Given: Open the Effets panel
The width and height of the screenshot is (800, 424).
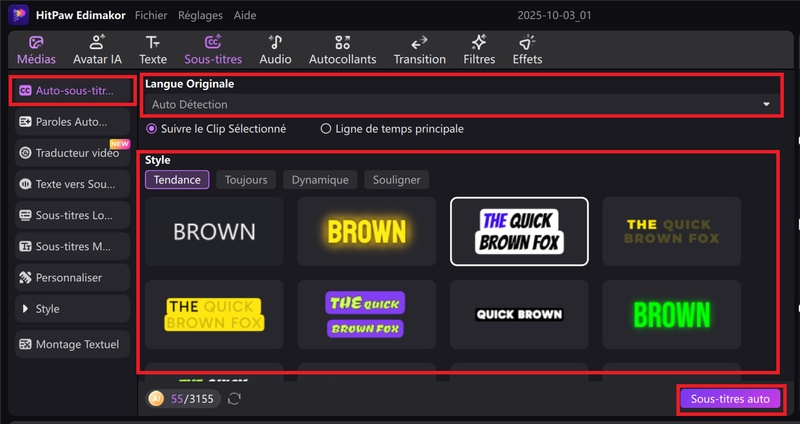Looking at the screenshot, I should pyautogui.click(x=527, y=50).
